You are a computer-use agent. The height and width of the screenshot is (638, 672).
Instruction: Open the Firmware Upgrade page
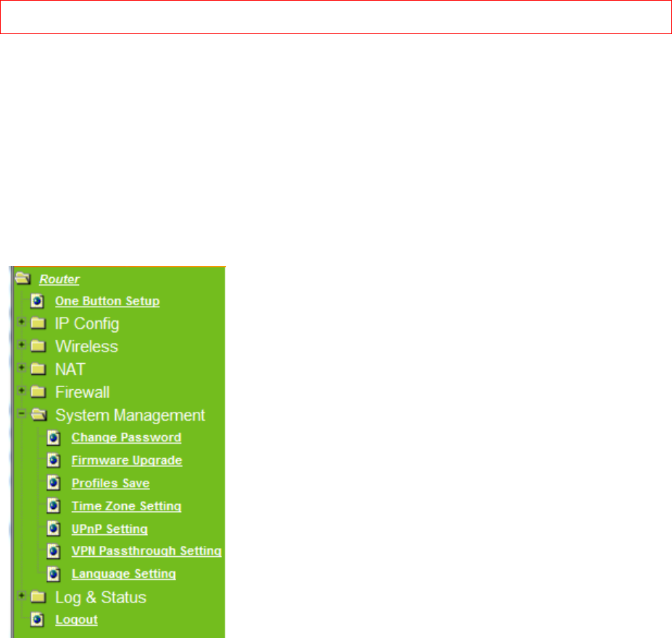point(127,460)
